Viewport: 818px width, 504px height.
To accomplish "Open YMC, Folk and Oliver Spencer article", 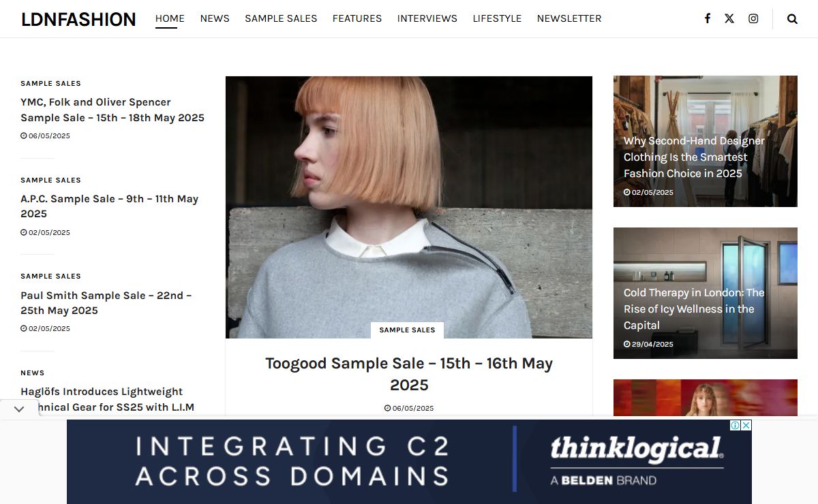I will (x=112, y=110).
